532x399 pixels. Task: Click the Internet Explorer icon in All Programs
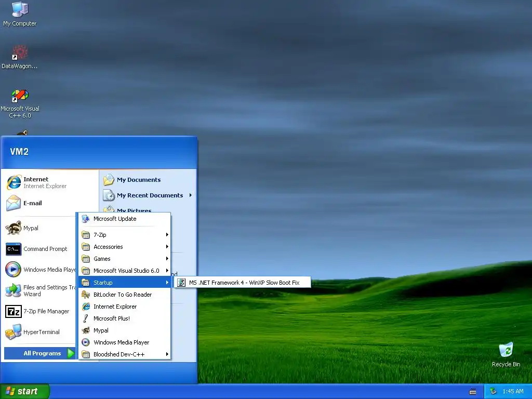(86, 307)
